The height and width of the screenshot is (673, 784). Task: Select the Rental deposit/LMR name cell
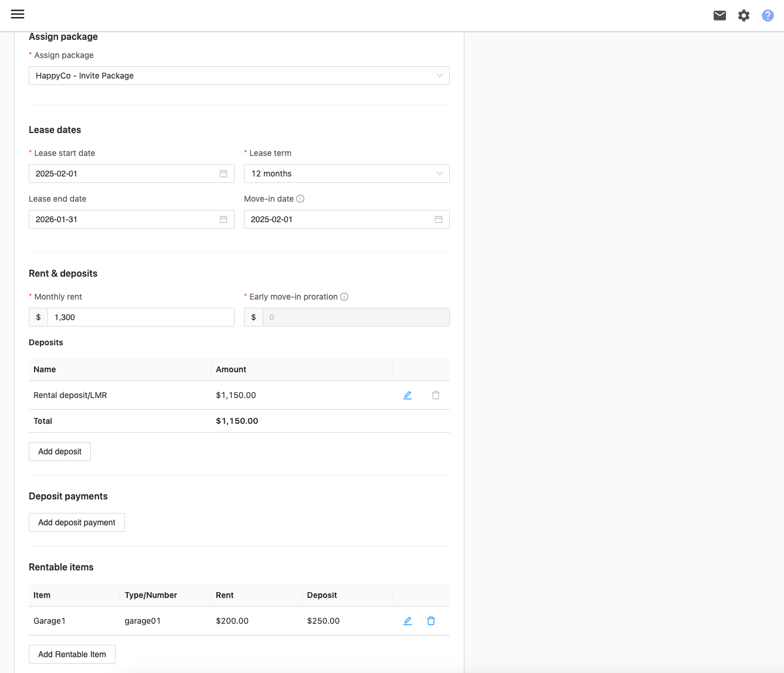click(x=120, y=395)
